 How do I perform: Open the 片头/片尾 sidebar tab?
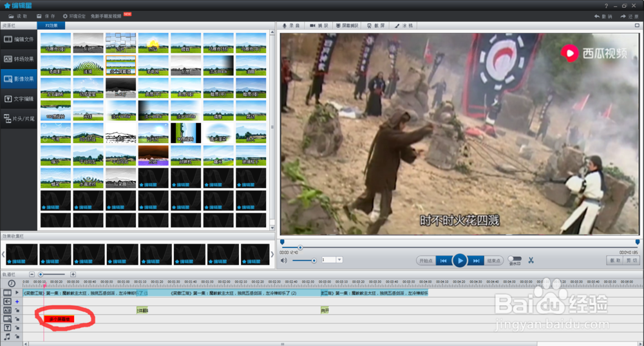(x=19, y=119)
